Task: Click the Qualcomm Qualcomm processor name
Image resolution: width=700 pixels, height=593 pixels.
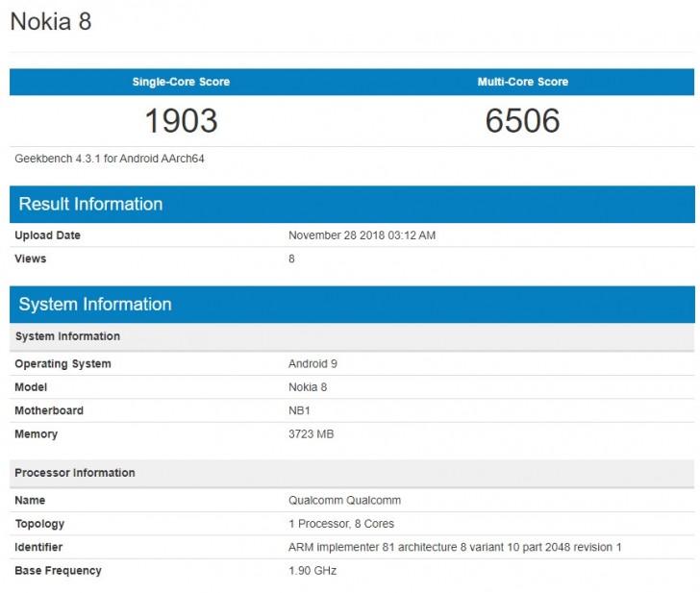Action: click(x=344, y=501)
